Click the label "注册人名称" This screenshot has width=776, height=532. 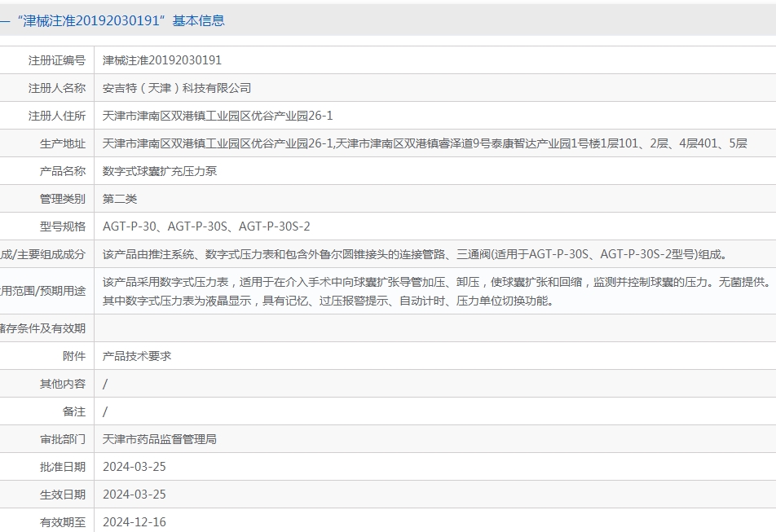tap(57, 88)
